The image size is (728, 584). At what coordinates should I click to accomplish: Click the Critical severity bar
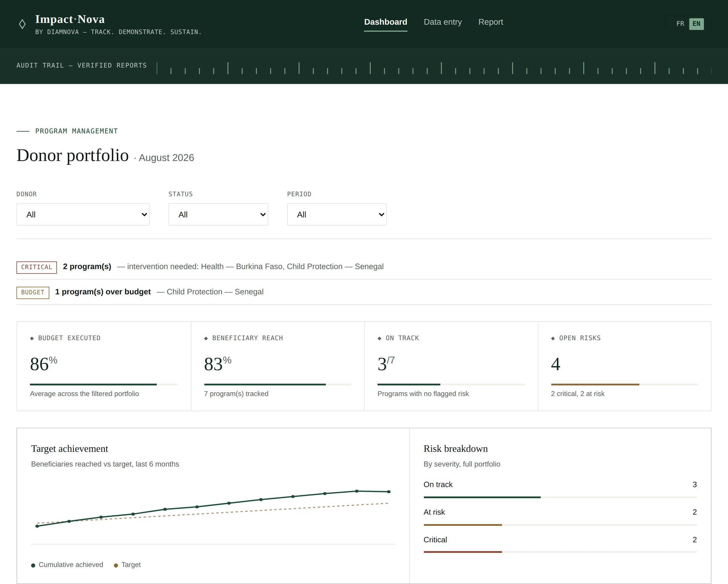tap(560, 552)
